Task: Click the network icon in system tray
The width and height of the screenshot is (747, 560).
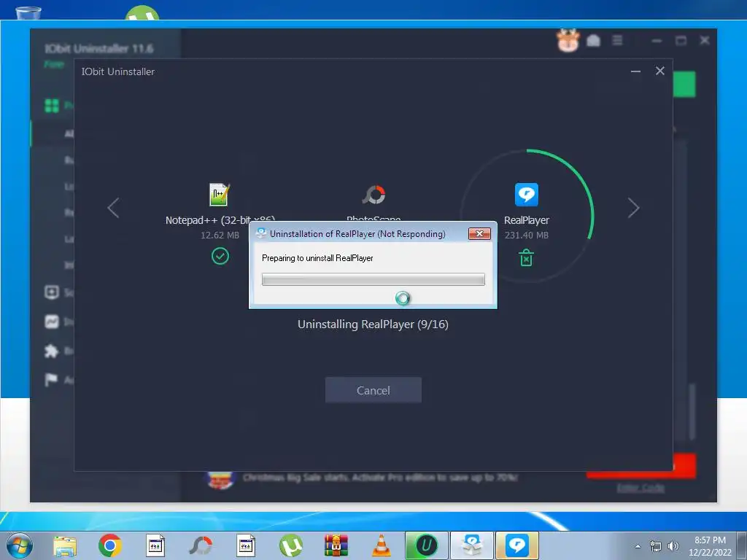Action: point(656,546)
